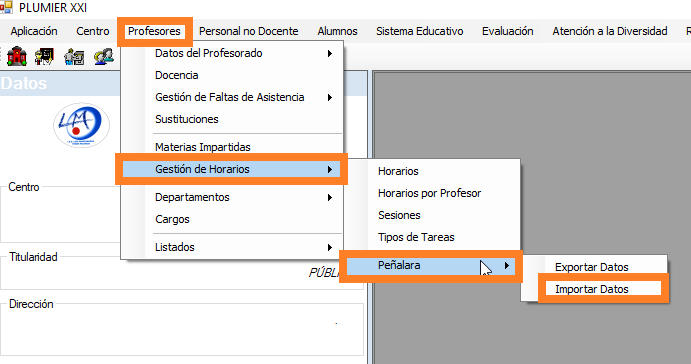
Task: Click the Profesores menu
Action: coord(154,31)
